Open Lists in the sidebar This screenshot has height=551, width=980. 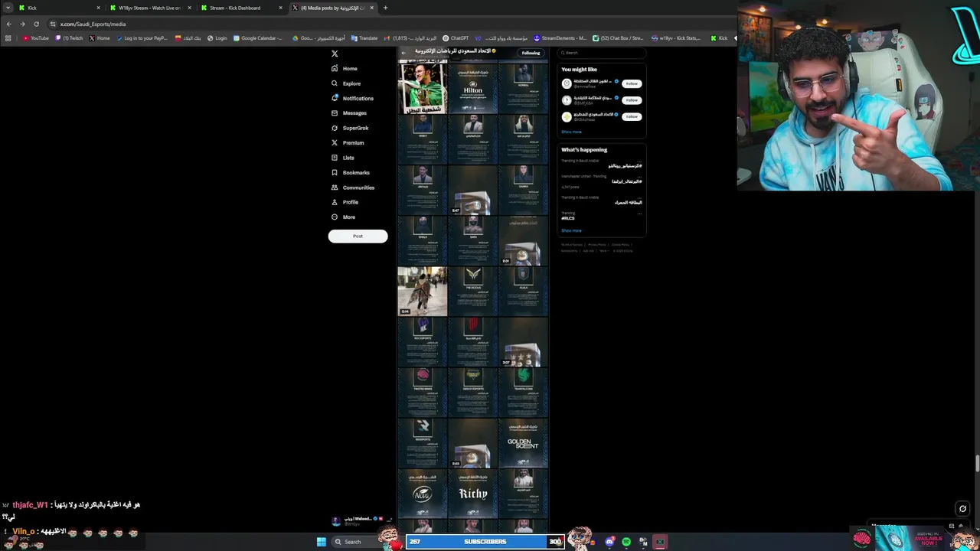pos(342,158)
